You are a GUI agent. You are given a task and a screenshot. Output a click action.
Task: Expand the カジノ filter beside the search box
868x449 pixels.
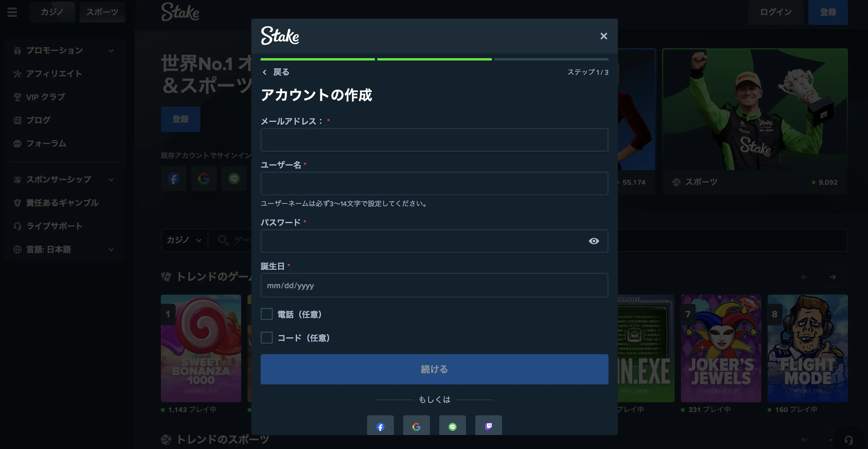[x=184, y=240]
